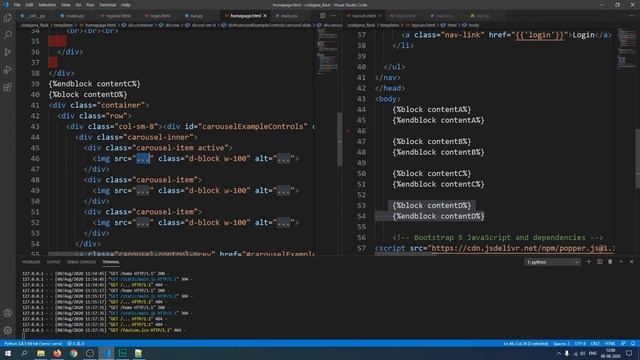Add a new terminal with plus icon
640x360 pixels.
click(589, 262)
